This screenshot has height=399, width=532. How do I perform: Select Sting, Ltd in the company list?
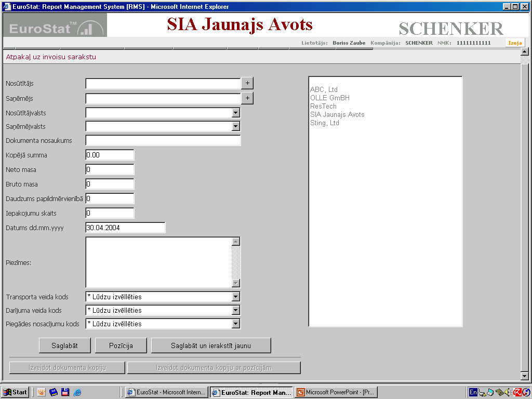(x=325, y=123)
